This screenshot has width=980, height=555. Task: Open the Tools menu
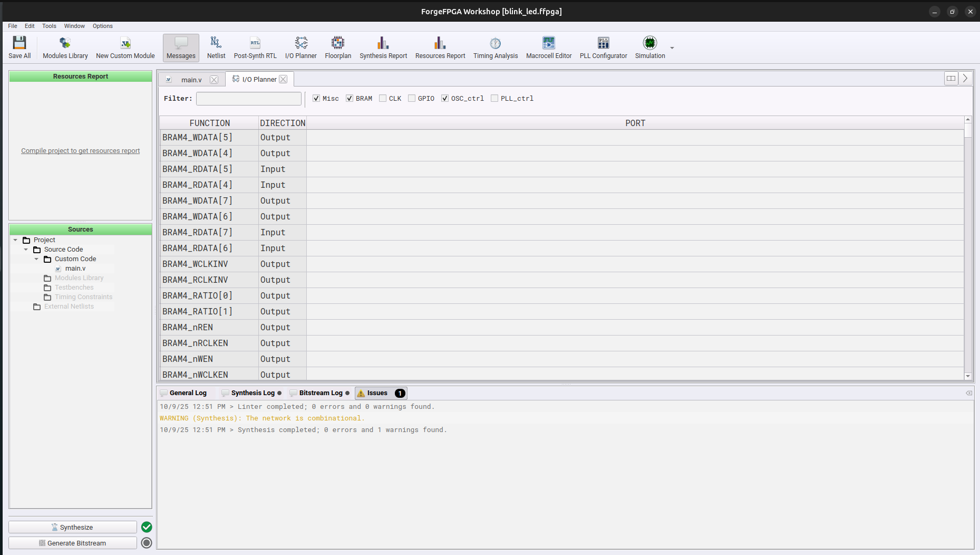(49, 26)
